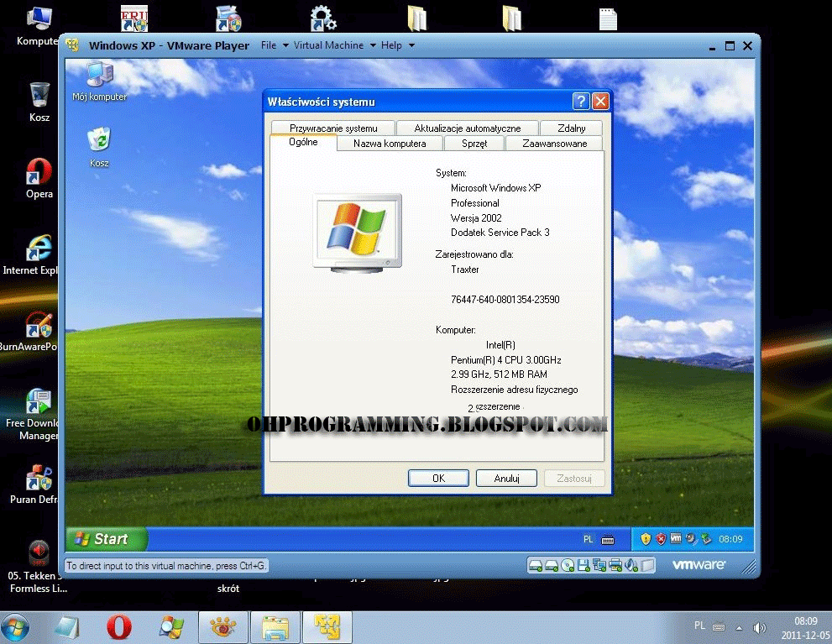Click the 08:09 clock in XP tray
This screenshot has width=832, height=644.
pos(730,540)
